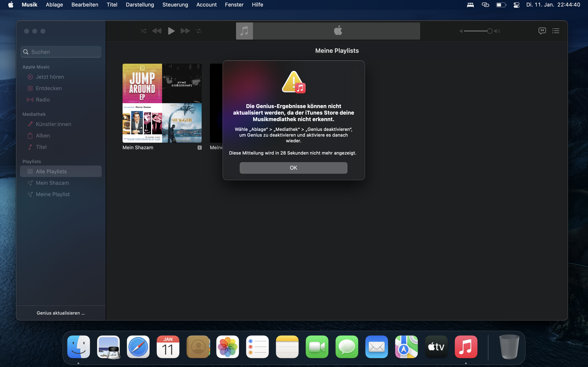
Task: Open the lyrics panel
Action: click(x=542, y=31)
